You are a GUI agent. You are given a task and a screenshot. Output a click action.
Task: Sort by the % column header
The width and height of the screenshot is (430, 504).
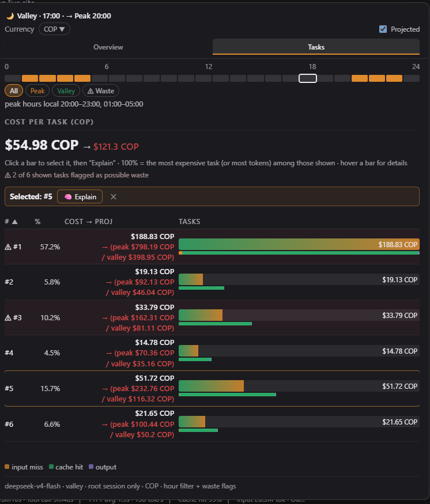coord(37,221)
